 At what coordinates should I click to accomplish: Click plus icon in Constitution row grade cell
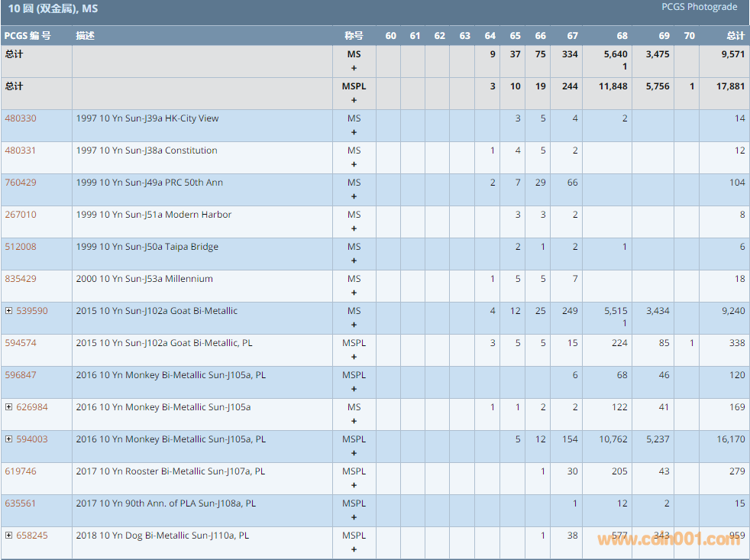[354, 164]
